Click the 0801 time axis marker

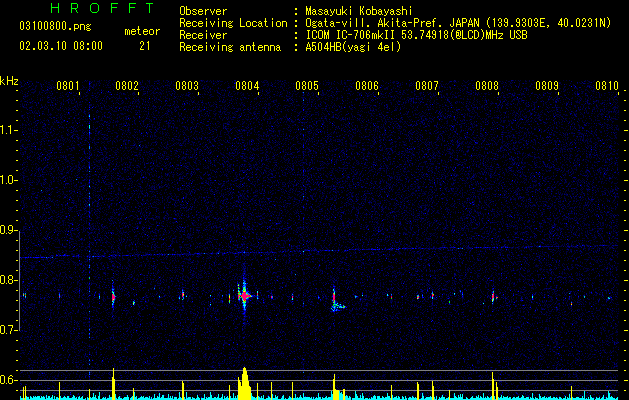tap(67, 86)
